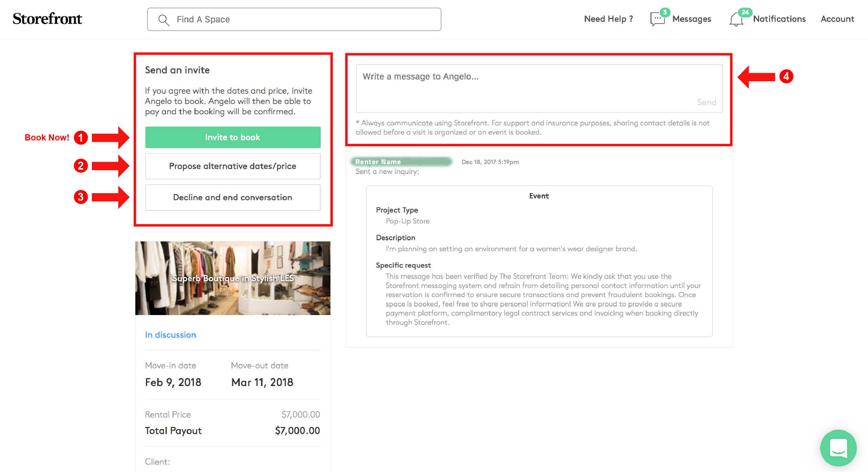
Task: Click the notifications badge showing 24
Action: pyautogui.click(x=745, y=12)
